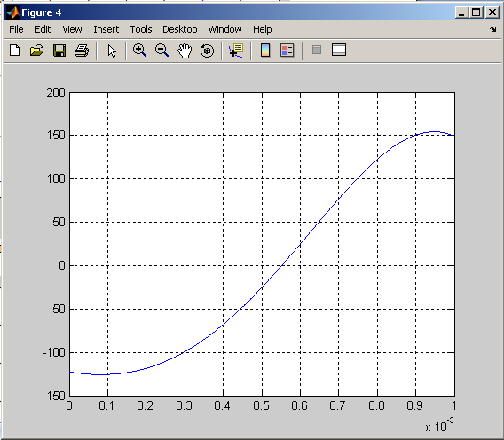Image resolution: width=504 pixels, height=440 pixels.
Task: Click x-axis tick label 0.9
Action: pos(414,405)
